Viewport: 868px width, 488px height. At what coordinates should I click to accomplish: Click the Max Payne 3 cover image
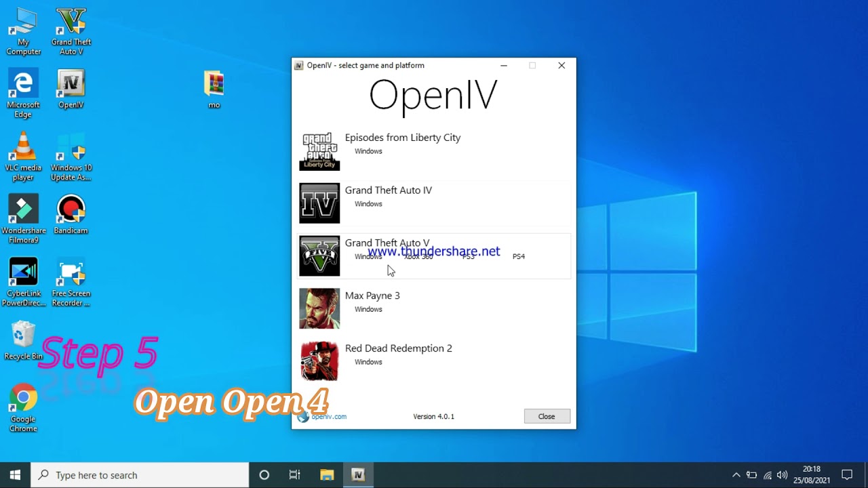(x=319, y=308)
